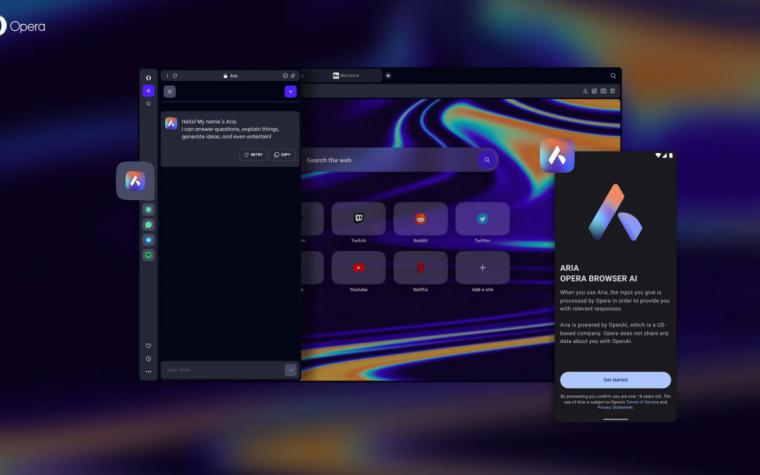Click the Aria app icon above the phone
The image size is (760, 475).
pos(557,155)
